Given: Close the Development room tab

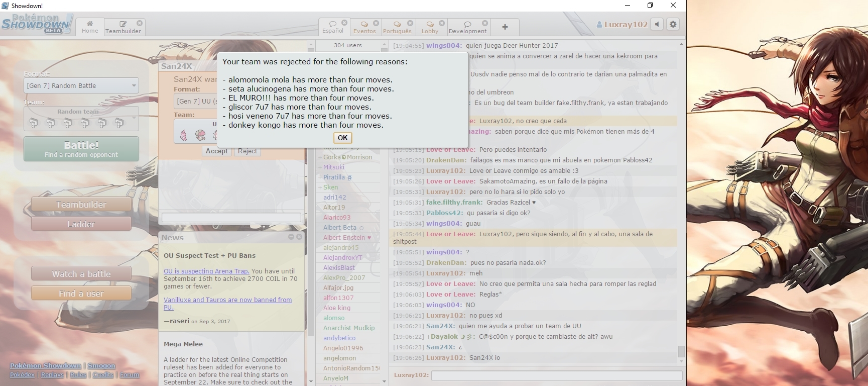Looking at the screenshot, I should click(x=485, y=24).
